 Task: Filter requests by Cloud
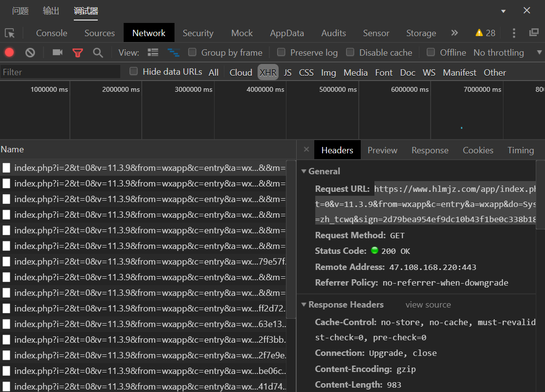point(240,72)
